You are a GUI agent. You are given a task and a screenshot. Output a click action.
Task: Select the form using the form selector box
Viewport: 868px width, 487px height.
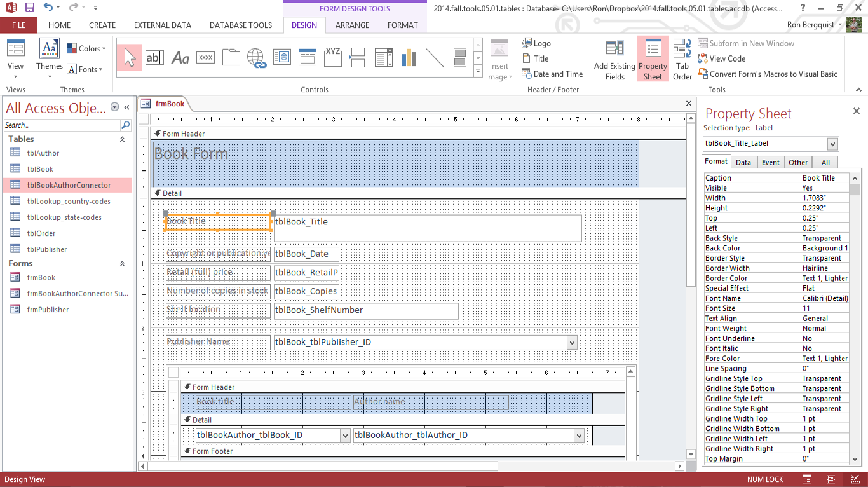coord(144,119)
